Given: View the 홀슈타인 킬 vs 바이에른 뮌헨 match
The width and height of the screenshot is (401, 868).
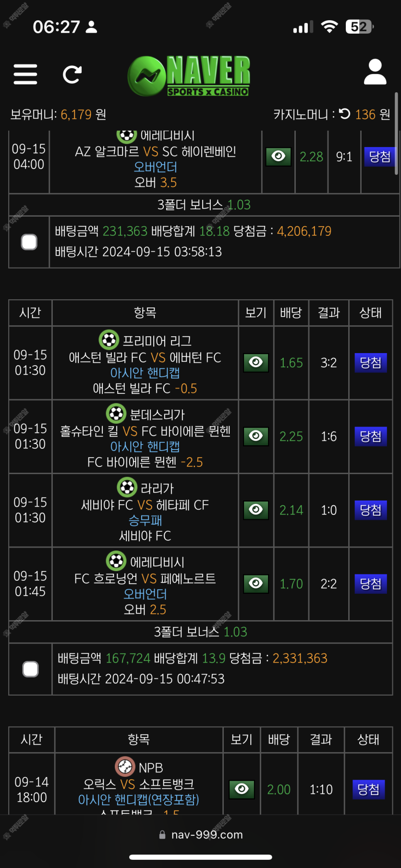Looking at the screenshot, I should point(256,436).
